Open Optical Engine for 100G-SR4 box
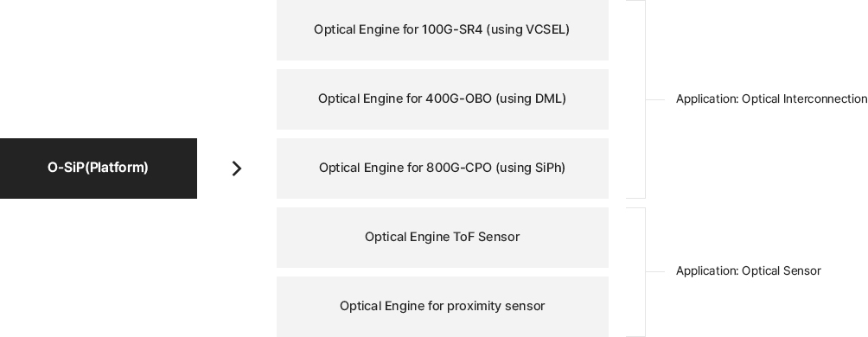The width and height of the screenshot is (868, 337). tap(443, 30)
